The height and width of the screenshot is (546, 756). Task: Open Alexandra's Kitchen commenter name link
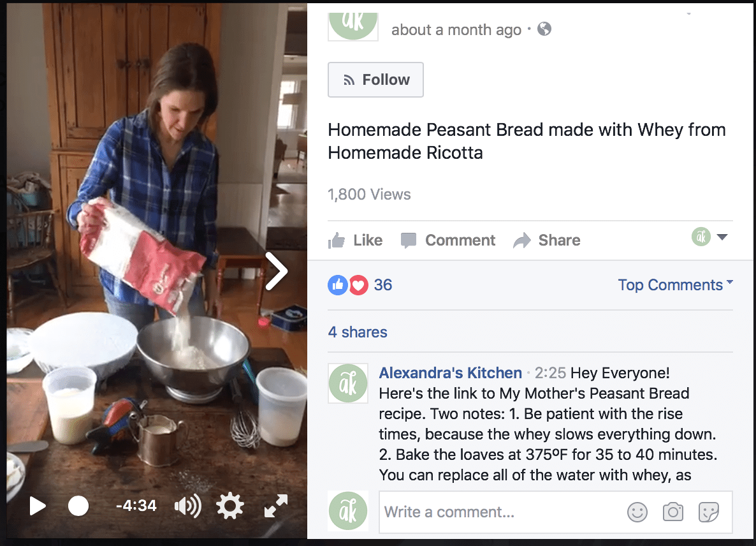[x=450, y=373]
